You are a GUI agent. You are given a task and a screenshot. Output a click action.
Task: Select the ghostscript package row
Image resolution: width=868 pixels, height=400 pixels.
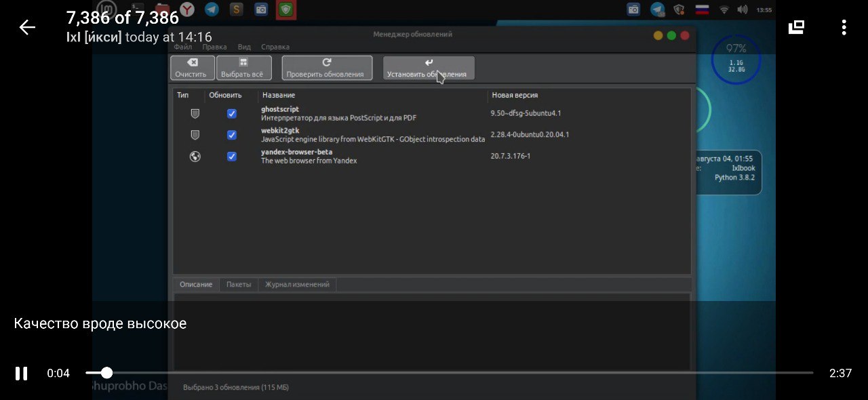point(432,113)
